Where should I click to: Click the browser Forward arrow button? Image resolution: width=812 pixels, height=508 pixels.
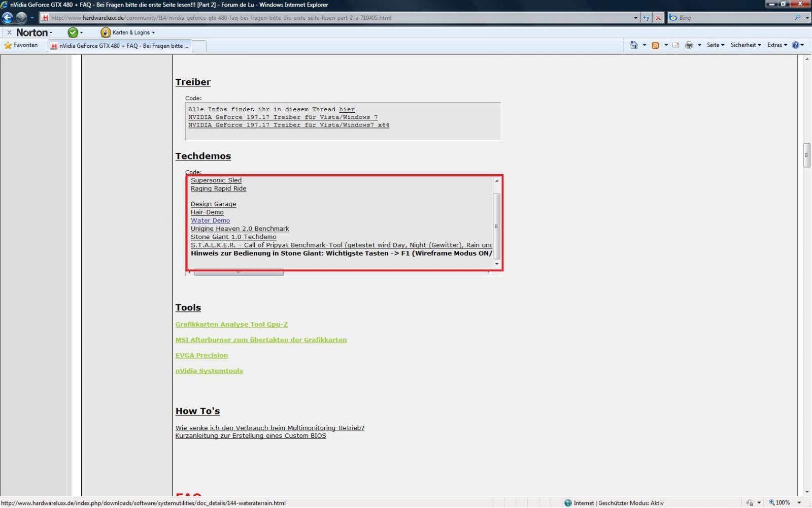(x=21, y=18)
